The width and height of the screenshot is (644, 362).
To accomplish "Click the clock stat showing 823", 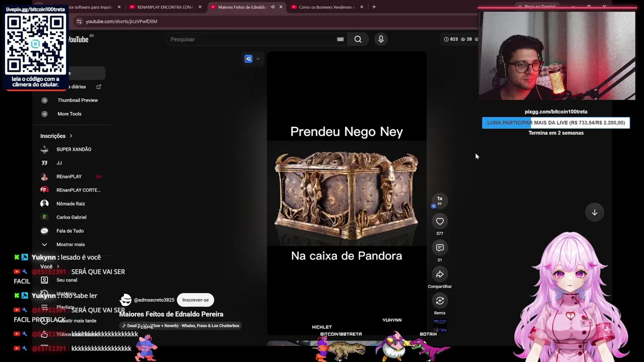I will coord(451,39).
